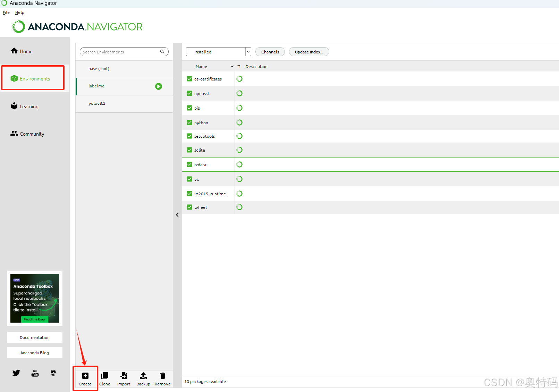Open the File menu
The image size is (559, 392).
[x=6, y=12]
